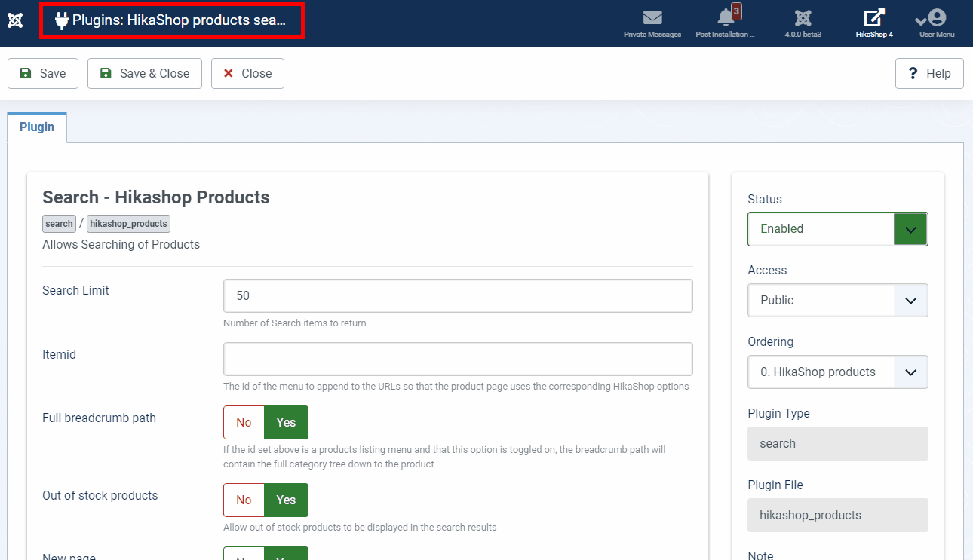This screenshot has height=560, width=973.
Task: Click Save & Close button
Action: (x=145, y=73)
